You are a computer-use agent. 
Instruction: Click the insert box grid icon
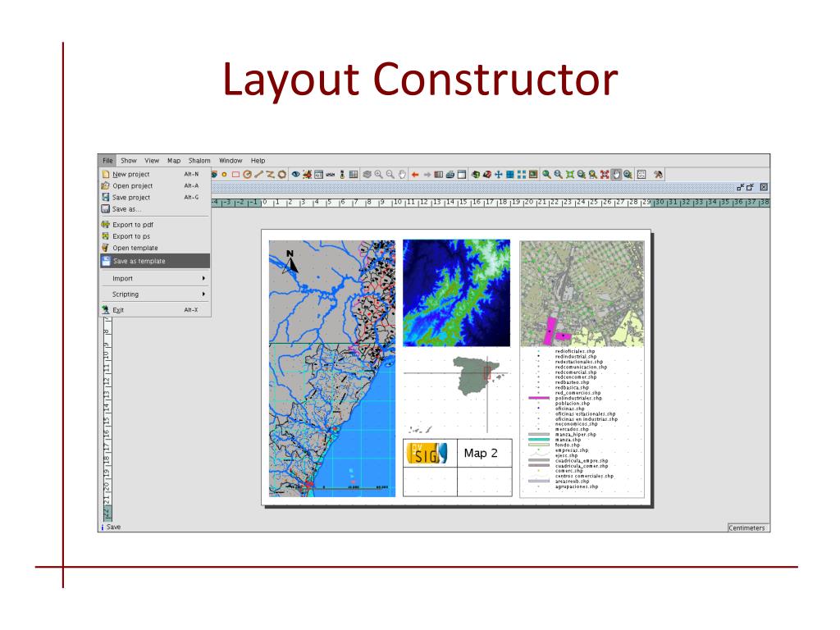coord(354,175)
